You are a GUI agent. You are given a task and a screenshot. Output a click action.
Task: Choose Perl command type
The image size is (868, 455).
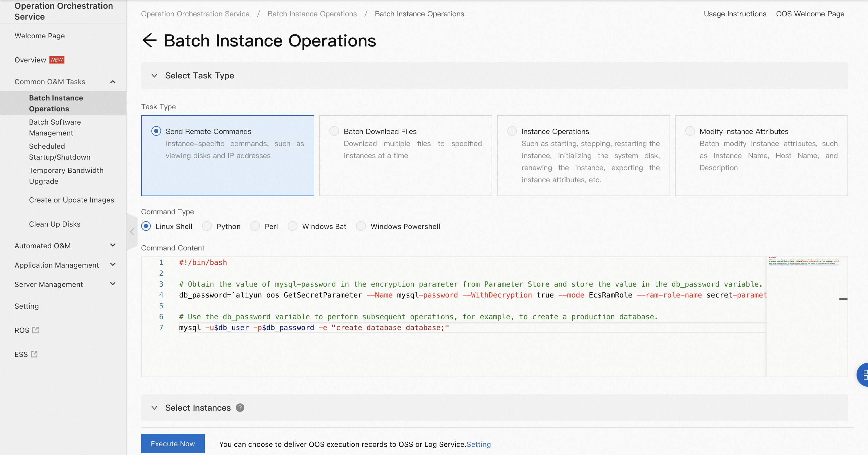pos(255,226)
